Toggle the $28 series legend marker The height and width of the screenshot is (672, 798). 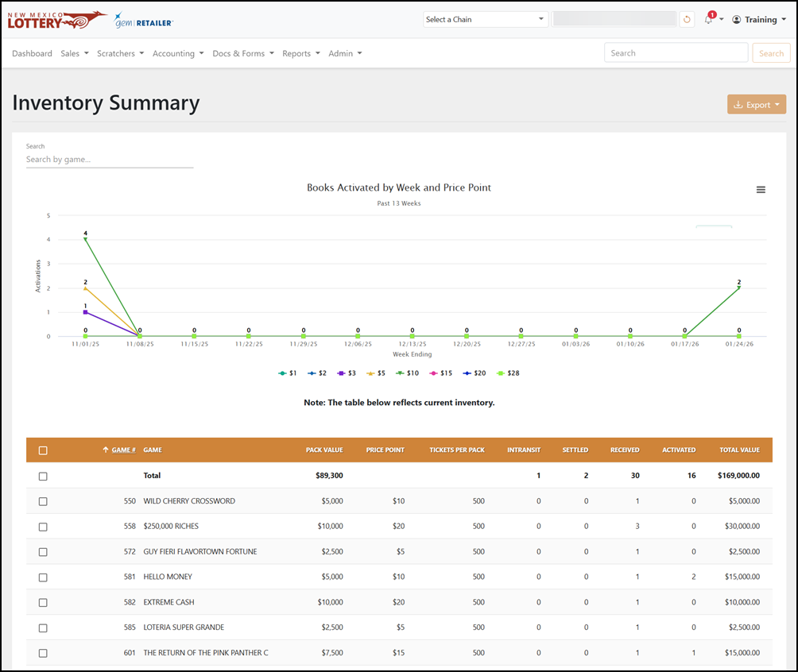(x=501, y=373)
